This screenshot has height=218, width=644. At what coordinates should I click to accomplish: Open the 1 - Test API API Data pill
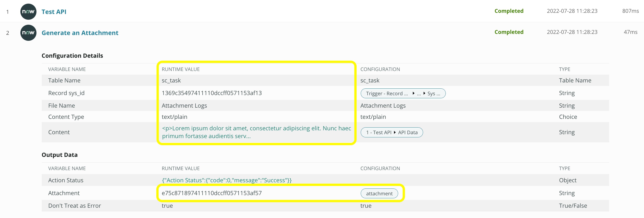click(391, 132)
